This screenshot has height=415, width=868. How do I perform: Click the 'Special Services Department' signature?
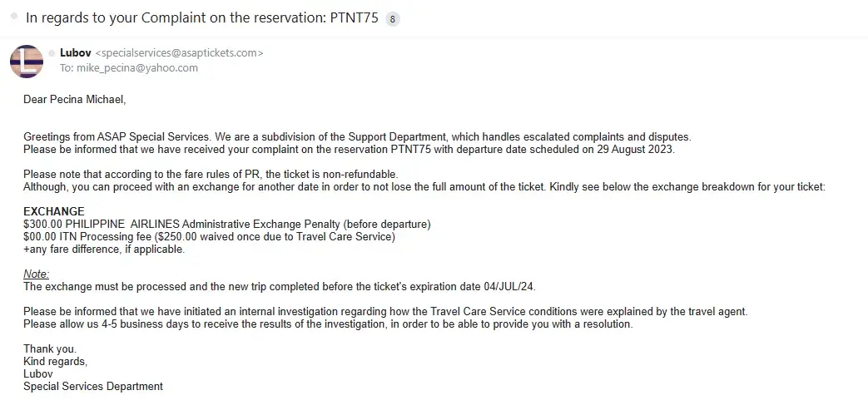pyautogui.click(x=92, y=386)
